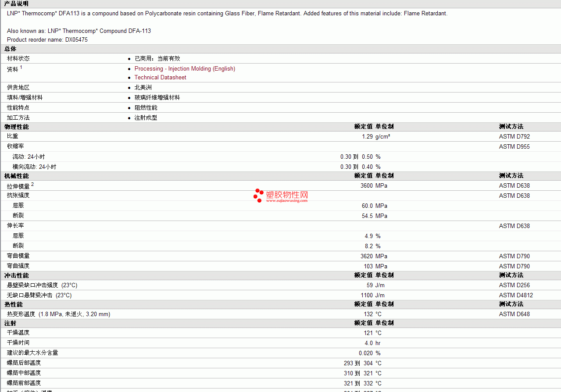The width and height of the screenshot is (561, 392).
Task: Click ASTM D4812 test method
Action: pos(516,295)
